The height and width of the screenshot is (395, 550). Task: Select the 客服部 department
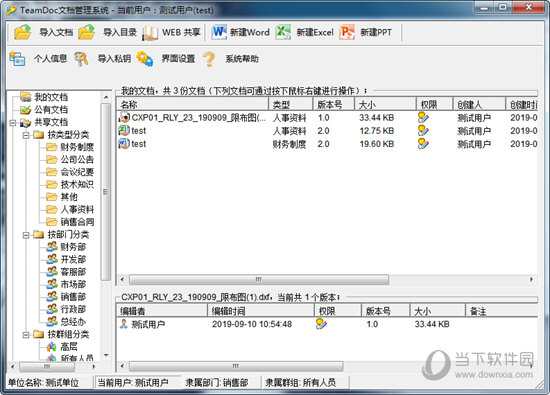point(73,272)
